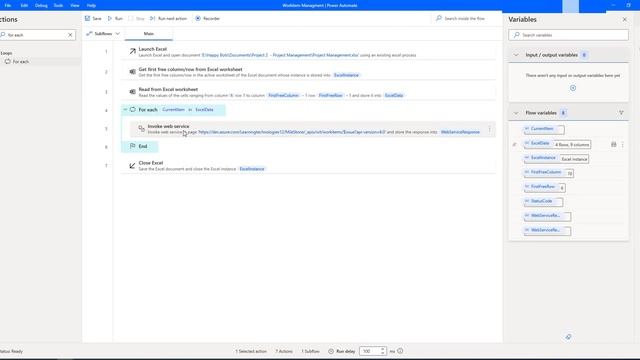Open more options on Invoke web service row

pos(489,129)
